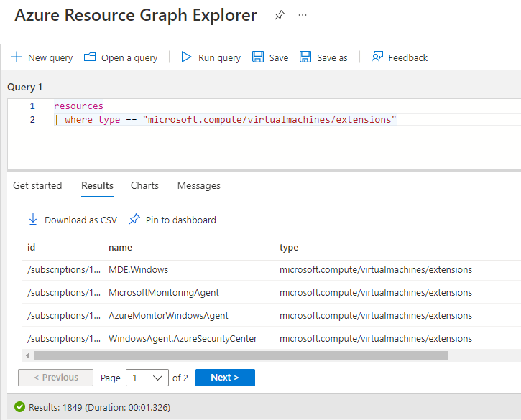Click the Open a query folder icon
The height and width of the screenshot is (420, 521).
90,57
